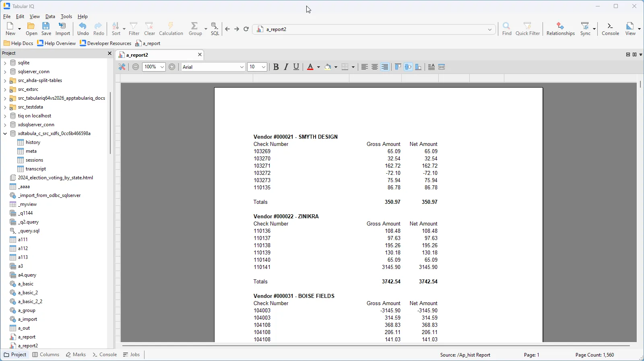Open the border style dropdown arrow
Screen dimensions: 644x361
coord(353,67)
